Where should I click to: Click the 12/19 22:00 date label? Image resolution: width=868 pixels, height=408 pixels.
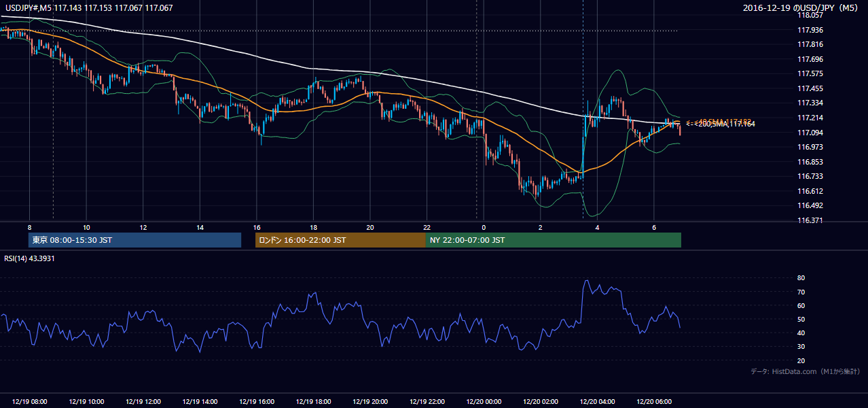tap(427, 402)
